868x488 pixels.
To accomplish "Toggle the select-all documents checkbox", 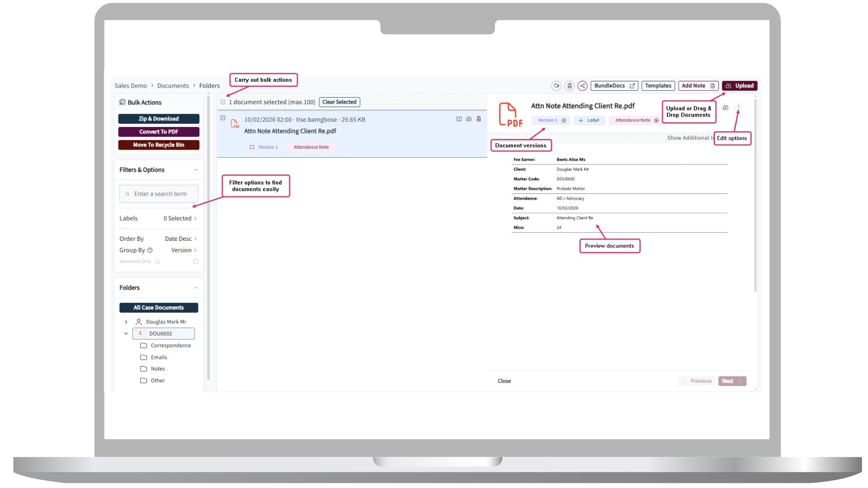I will [223, 102].
